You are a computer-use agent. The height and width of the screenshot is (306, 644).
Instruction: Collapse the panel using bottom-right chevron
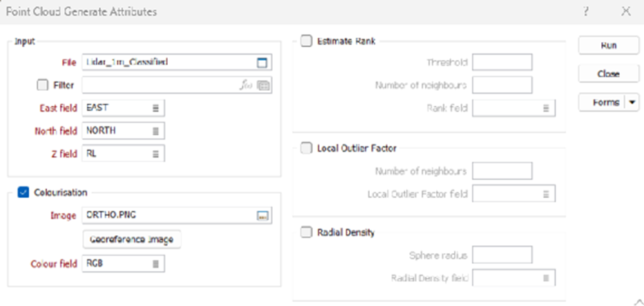[636, 299]
